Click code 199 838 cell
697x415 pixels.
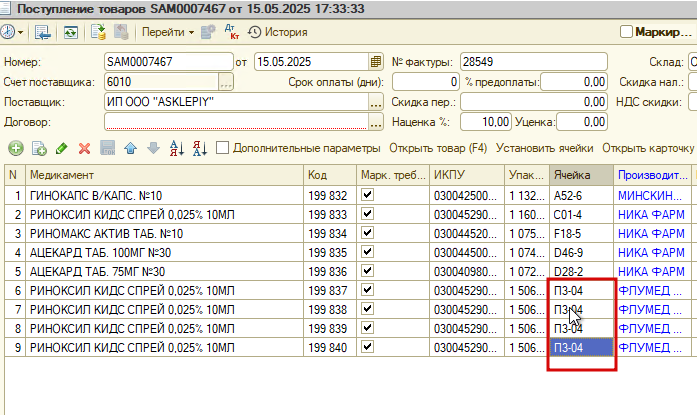tap(330, 310)
